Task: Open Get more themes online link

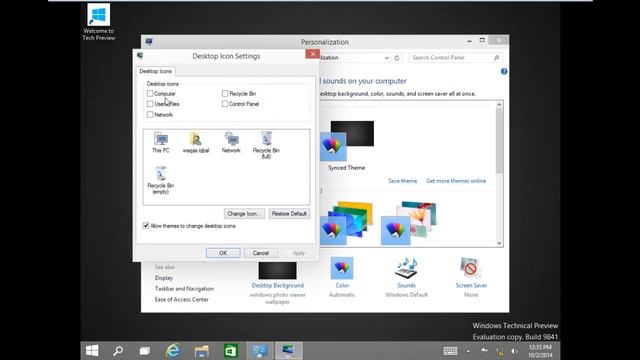Action: 456,181
